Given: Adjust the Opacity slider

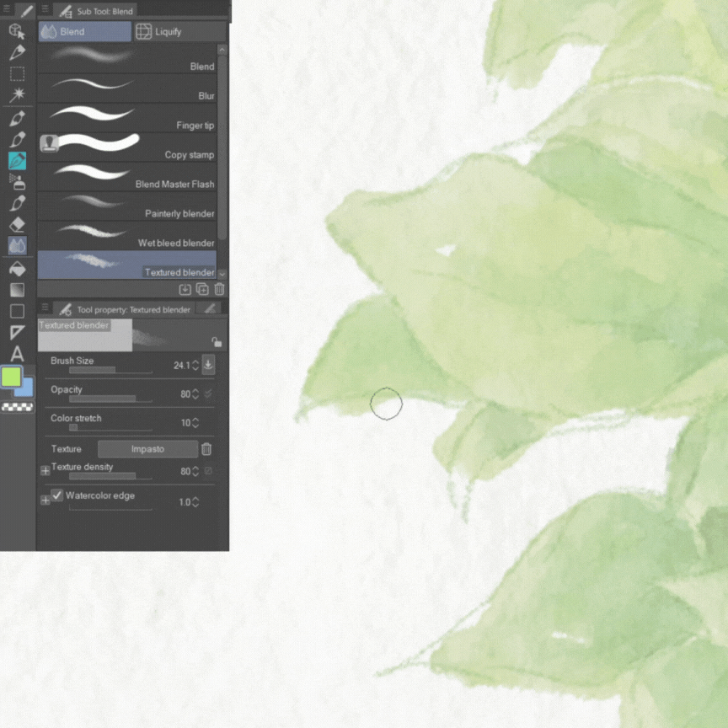Looking at the screenshot, I should tap(110, 399).
